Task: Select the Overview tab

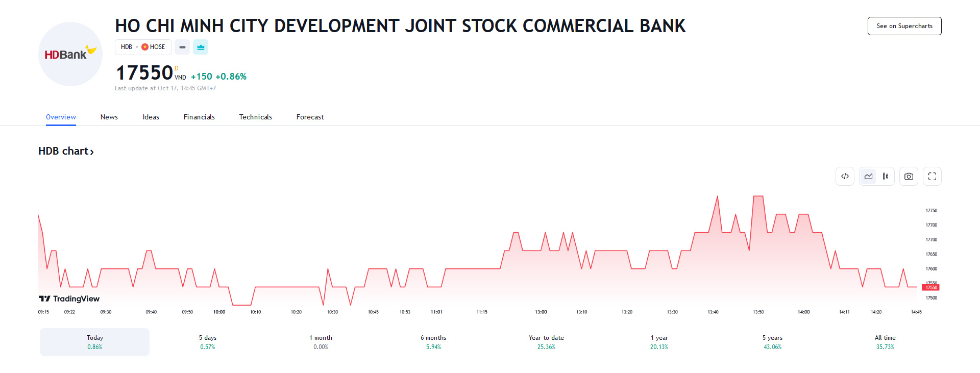Action: [x=61, y=117]
